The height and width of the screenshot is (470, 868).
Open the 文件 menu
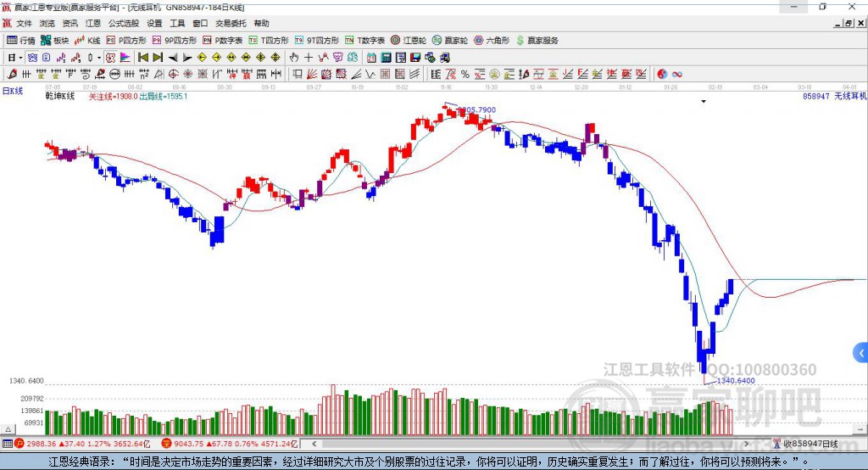click(24, 23)
